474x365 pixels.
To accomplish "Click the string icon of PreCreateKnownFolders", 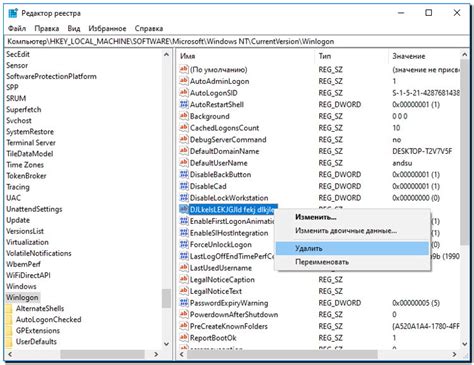I will point(184,326).
